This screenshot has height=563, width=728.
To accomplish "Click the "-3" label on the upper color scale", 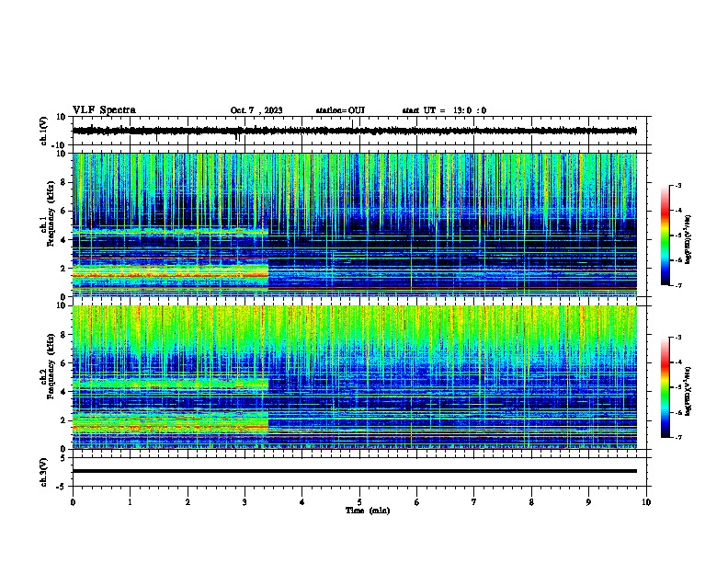I will (678, 185).
